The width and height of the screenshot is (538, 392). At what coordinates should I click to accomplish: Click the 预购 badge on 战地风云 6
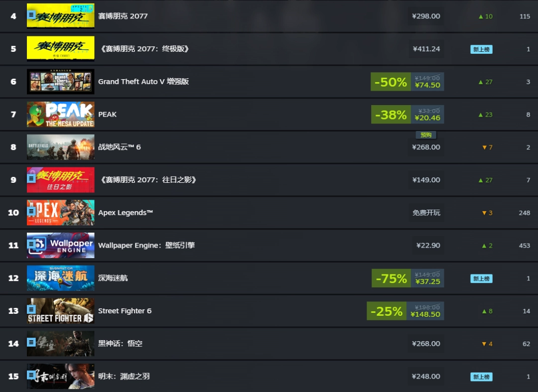[426, 135]
